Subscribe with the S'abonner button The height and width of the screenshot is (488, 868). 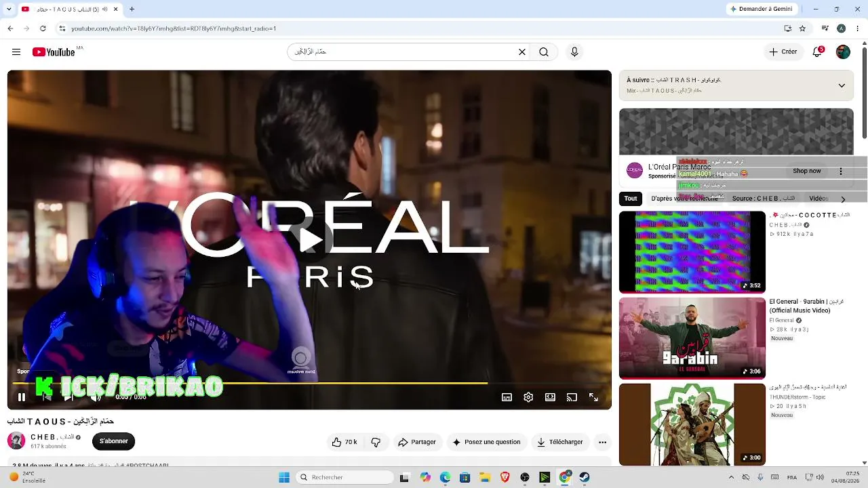click(114, 441)
